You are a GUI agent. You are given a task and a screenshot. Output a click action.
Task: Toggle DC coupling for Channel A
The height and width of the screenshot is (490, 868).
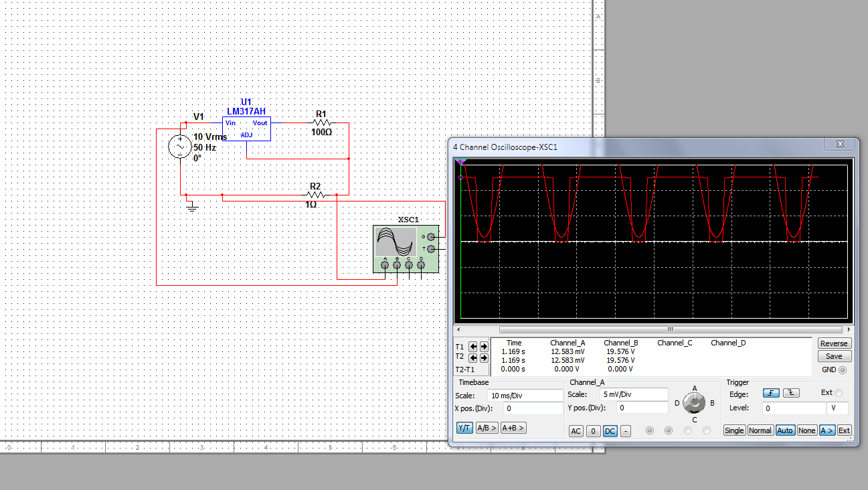pos(610,431)
